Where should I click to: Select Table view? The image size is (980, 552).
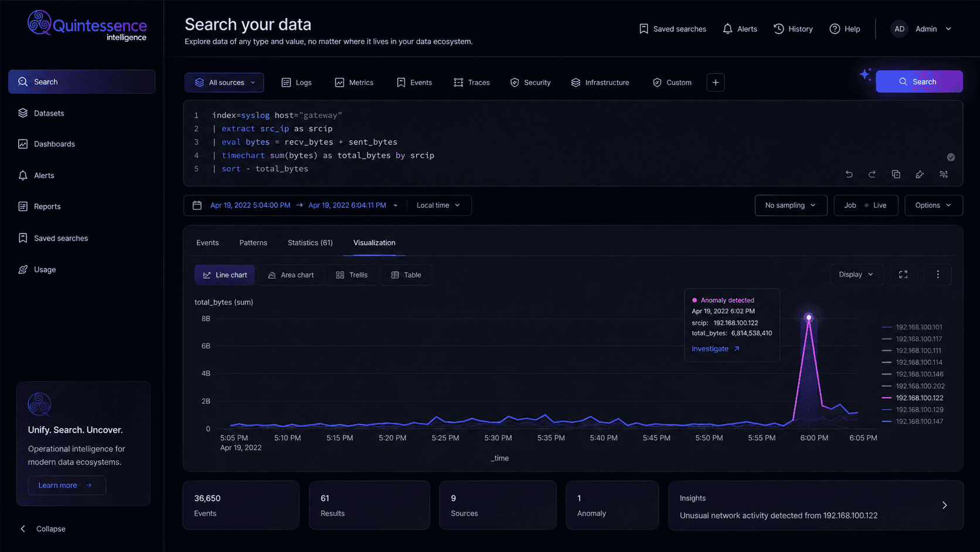coord(406,275)
